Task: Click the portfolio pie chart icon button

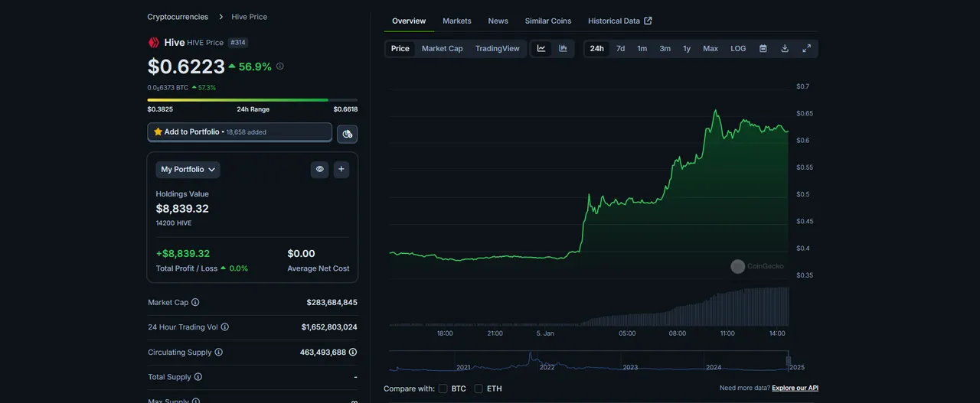Action: click(348, 134)
